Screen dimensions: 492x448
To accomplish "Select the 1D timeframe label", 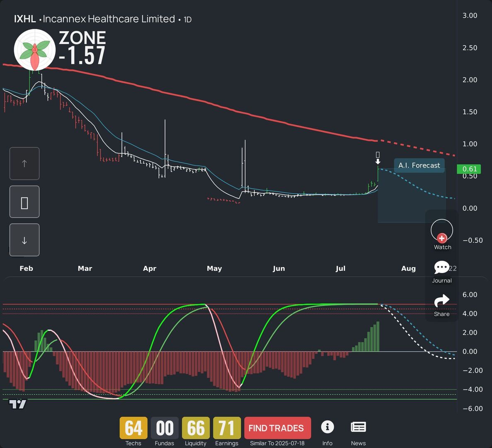I will 188,20.
